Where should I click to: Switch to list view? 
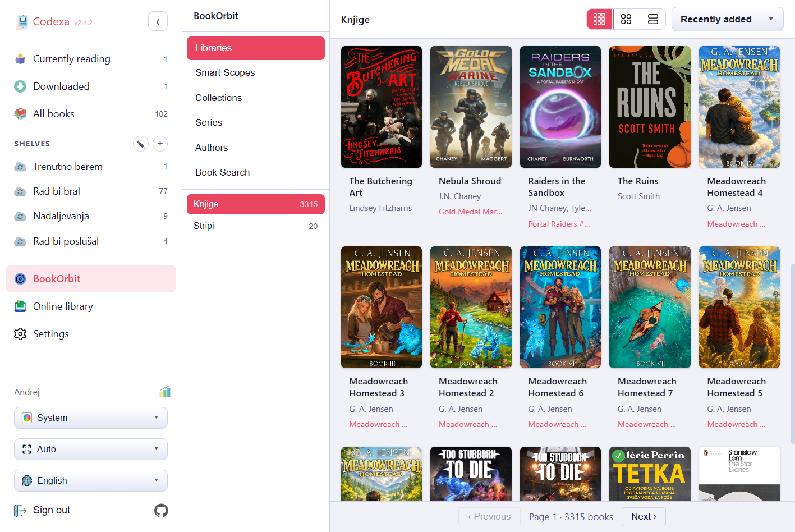(653, 19)
